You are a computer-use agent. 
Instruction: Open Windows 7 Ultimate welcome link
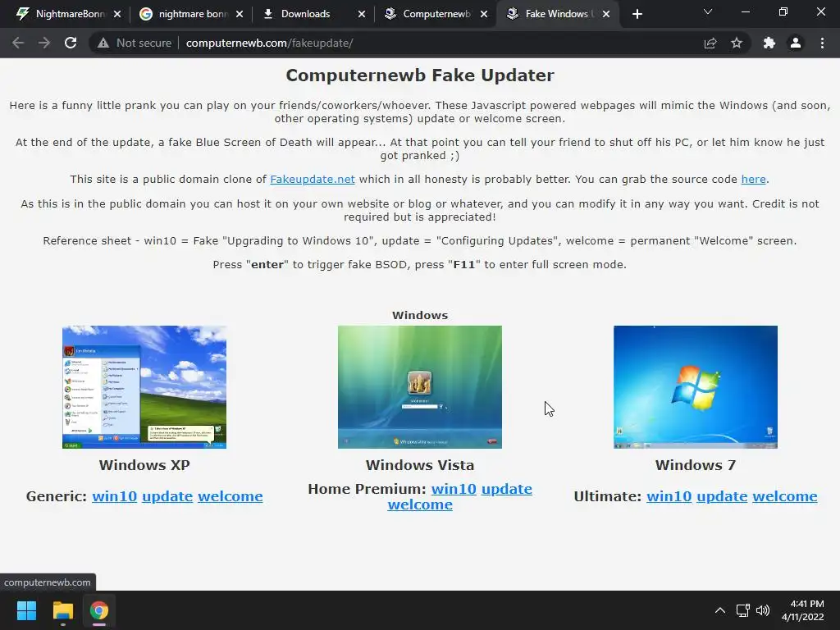(x=785, y=496)
